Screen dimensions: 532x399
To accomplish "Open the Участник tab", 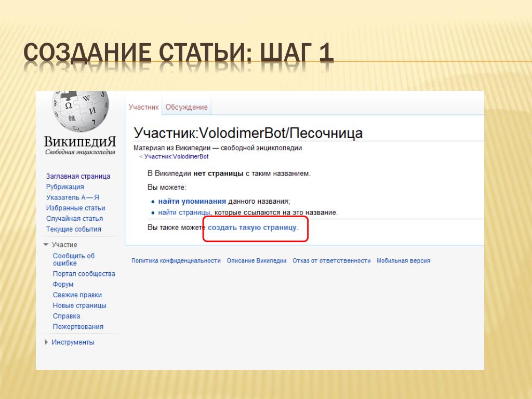I will tap(143, 107).
